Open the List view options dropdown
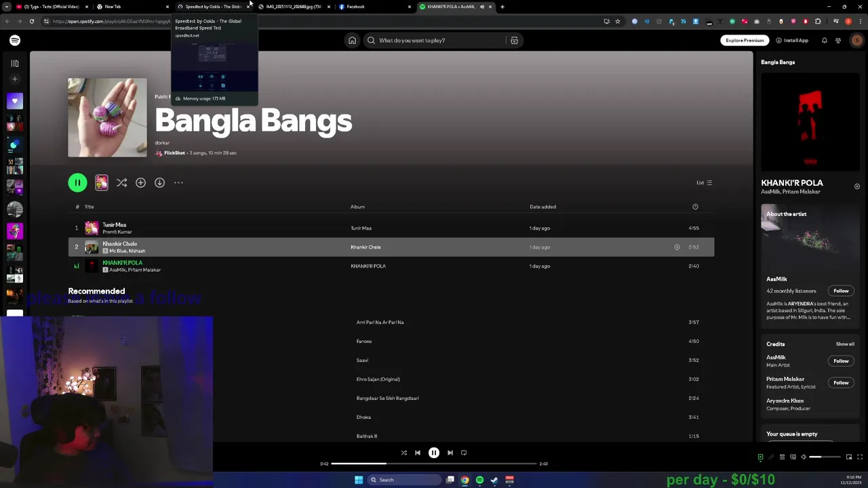The image size is (868, 488). tap(704, 182)
